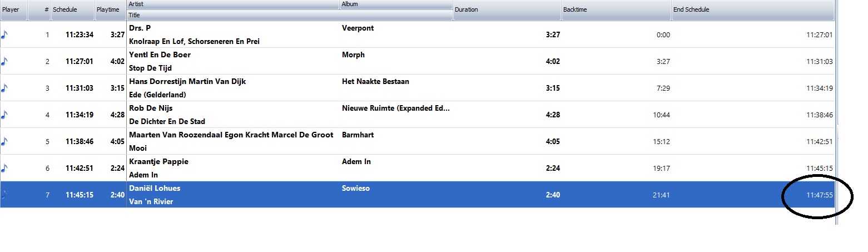Screen dimensions: 868x252
Task: Click music note icon for track Mooi
Action: pos(4,141)
